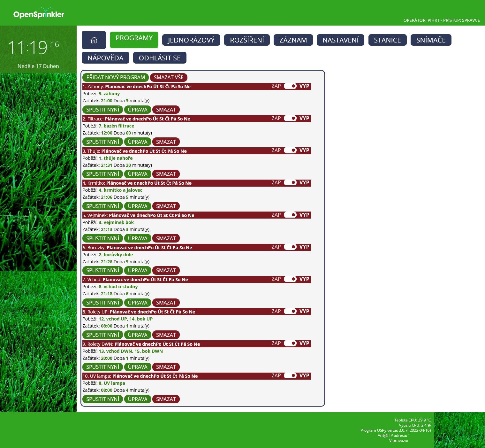Edit UV lampa program via ÚPRAVA
The width and height of the screenshot is (485, 448).
(x=138, y=399)
